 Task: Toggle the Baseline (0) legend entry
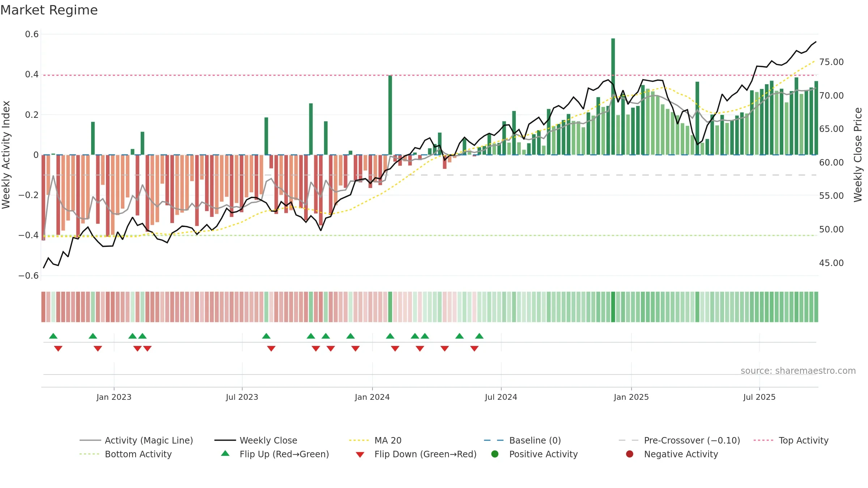(522, 440)
